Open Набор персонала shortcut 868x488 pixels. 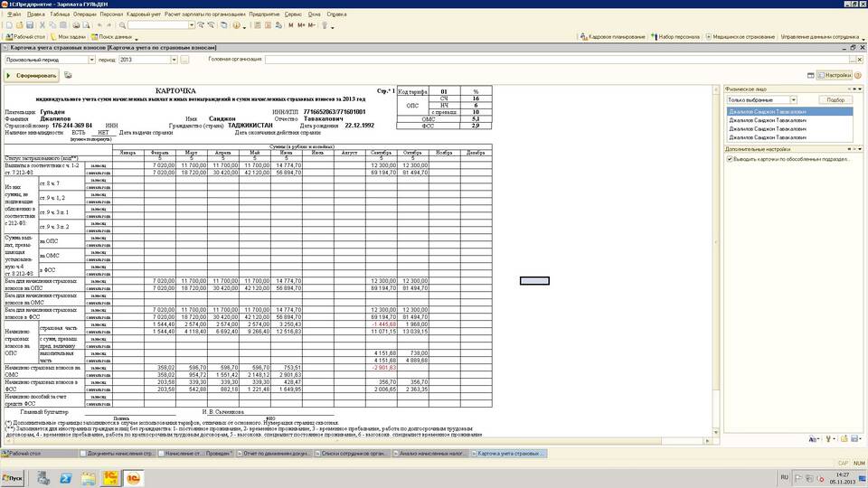(675, 37)
